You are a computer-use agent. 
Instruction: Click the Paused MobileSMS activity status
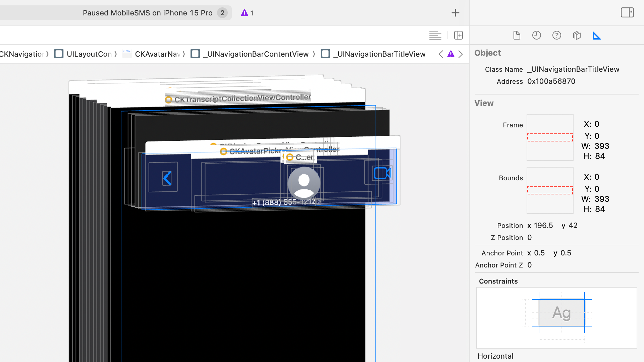148,13
